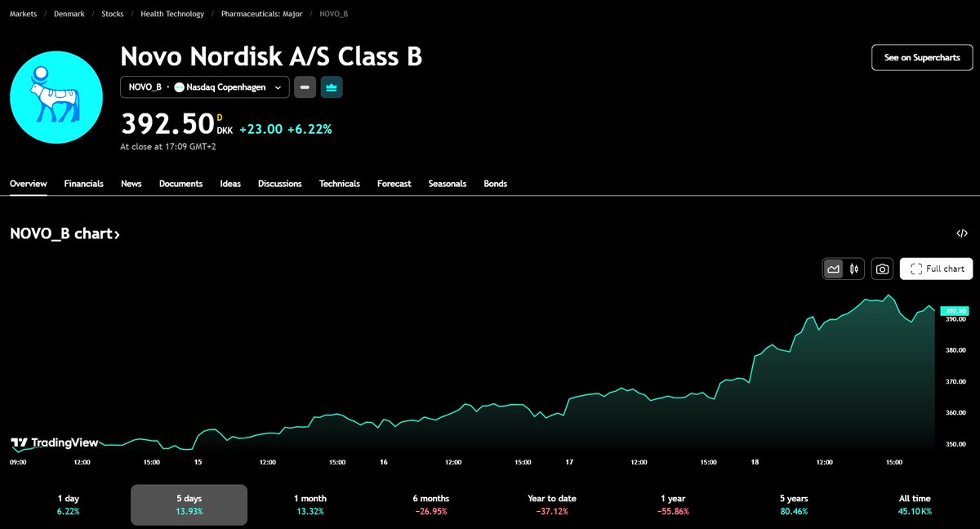The height and width of the screenshot is (529, 980).
Task: Click the At close at 17:09 GMT+2 text
Action: (168, 147)
